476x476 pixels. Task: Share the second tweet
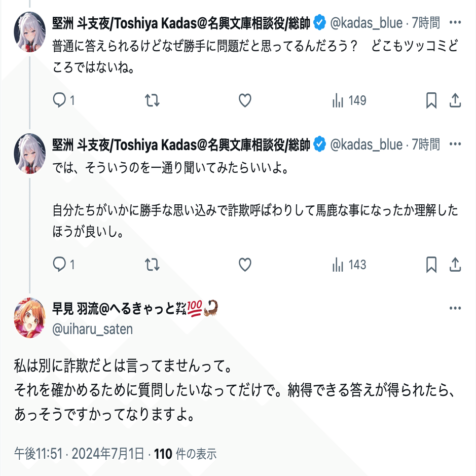click(455, 265)
